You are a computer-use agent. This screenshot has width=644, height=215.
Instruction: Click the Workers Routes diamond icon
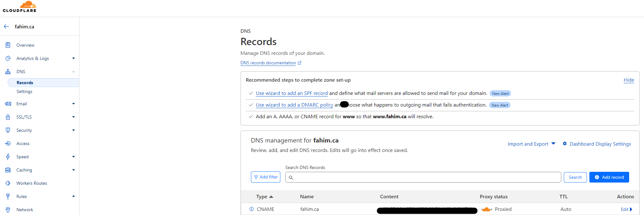click(8, 183)
